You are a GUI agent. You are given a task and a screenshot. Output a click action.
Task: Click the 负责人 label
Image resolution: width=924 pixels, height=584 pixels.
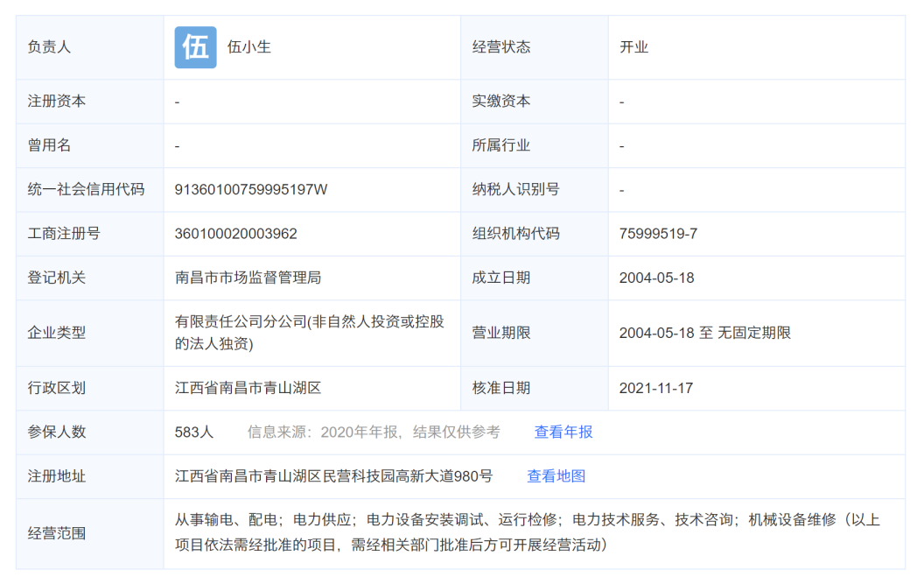(50, 47)
